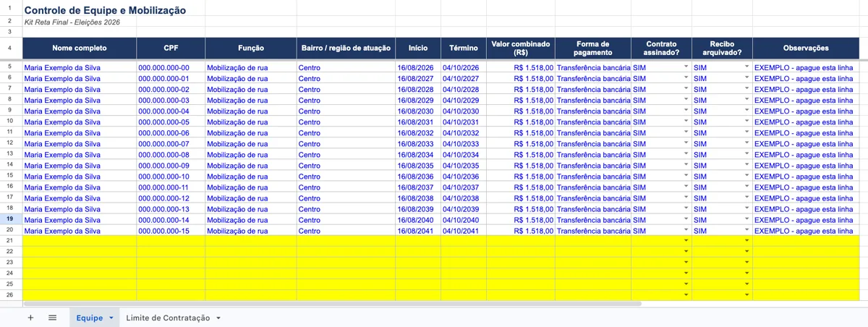Viewport: 868px width, 327px height.
Task: Expand Contrato assinado dropdown in row 17
Action: [x=686, y=198]
